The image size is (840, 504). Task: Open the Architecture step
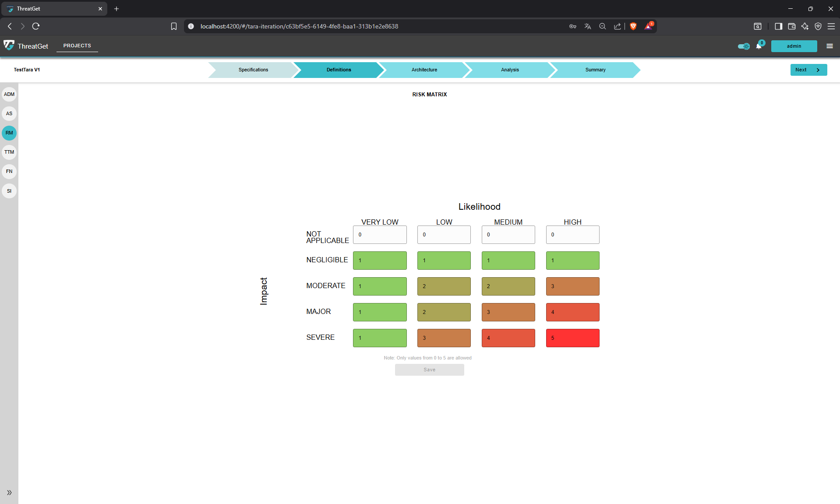click(x=424, y=70)
